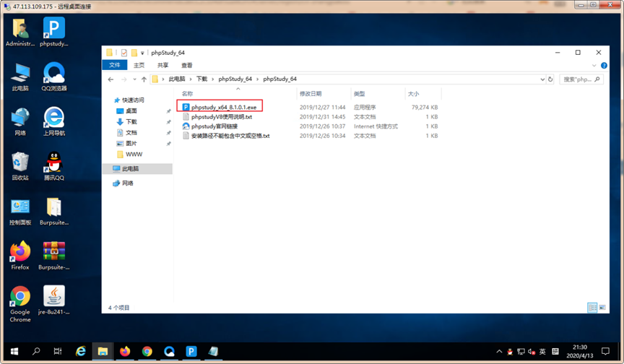
Task: Open the 查看 ribbon tab
Action: [186, 65]
